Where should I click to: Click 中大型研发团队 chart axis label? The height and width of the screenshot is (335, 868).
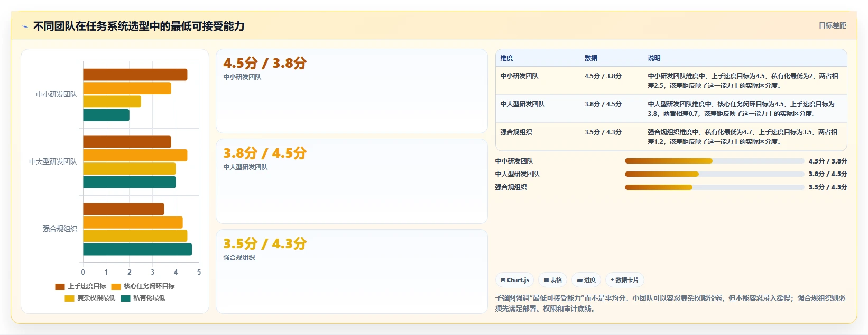(53, 162)
